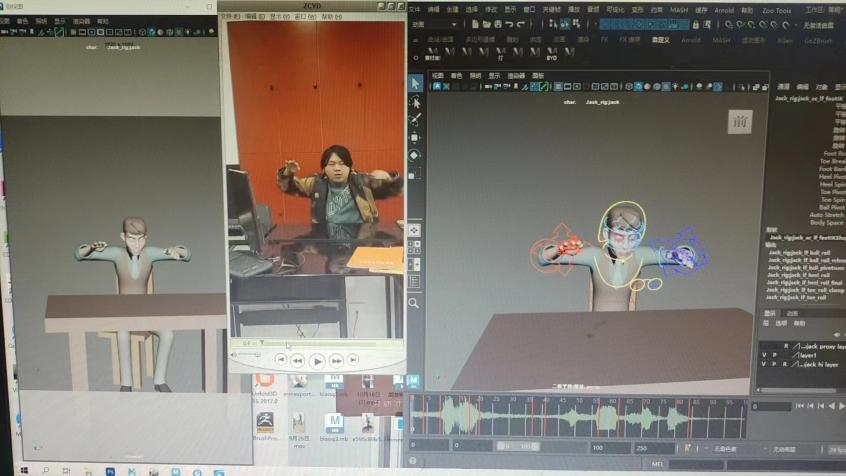Choose the Paint selection tool

pyautogui.click(x=415, y=119)
